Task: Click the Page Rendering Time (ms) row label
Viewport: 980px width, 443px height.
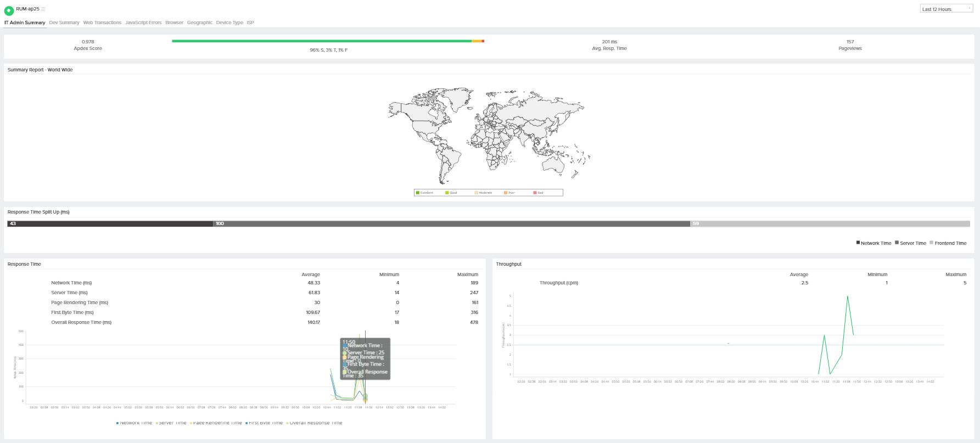Action: coord(80,302)
